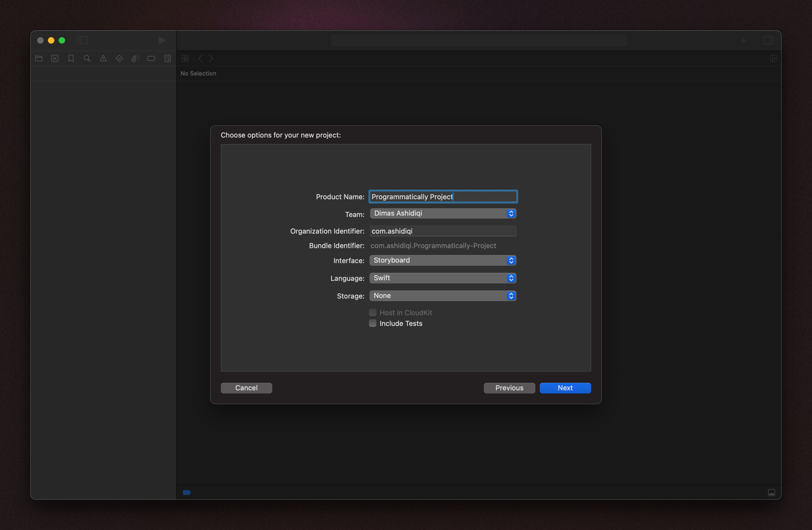
Task: Open the Report navigator
Action: (167, 58)
